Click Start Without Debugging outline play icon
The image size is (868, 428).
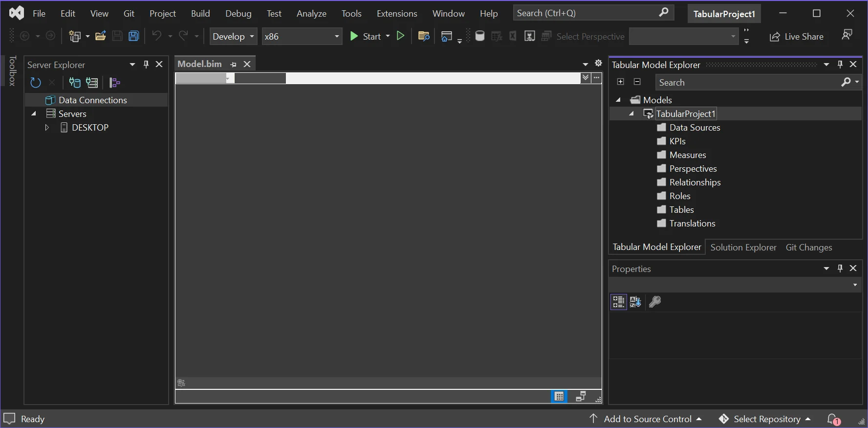click(x=401, y=36)
